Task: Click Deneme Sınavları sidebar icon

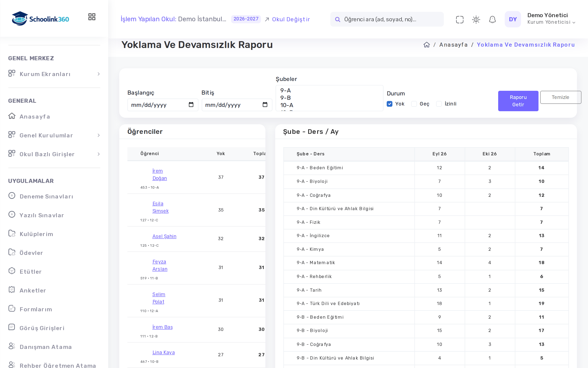Action: coord(12,196)
